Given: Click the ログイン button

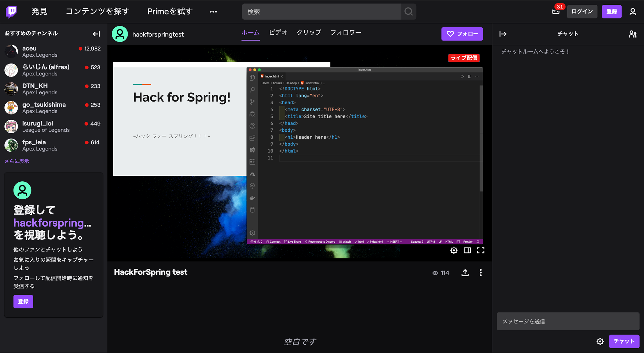Looking at the screenshot, I should click(582, 12).
